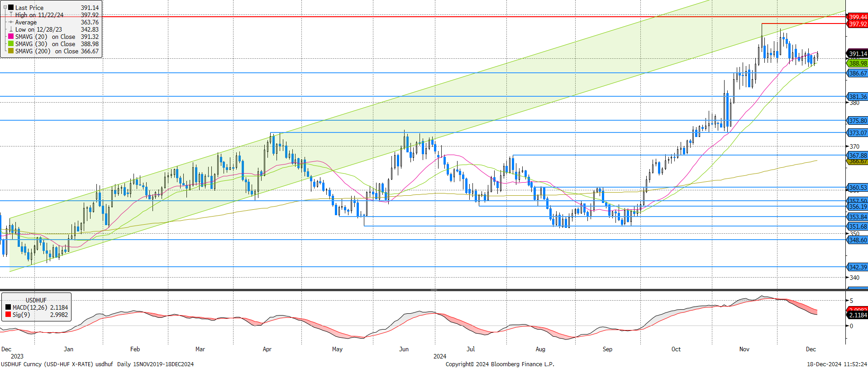Screen dimensions: 868x368
Task: Click the 381.36 level label
Action: [858, 97]
